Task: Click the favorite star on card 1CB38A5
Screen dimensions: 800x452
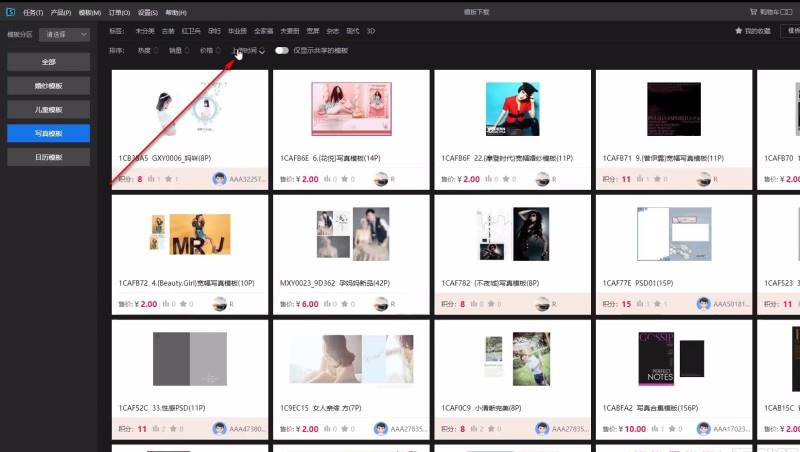Action: coord(168,179)
